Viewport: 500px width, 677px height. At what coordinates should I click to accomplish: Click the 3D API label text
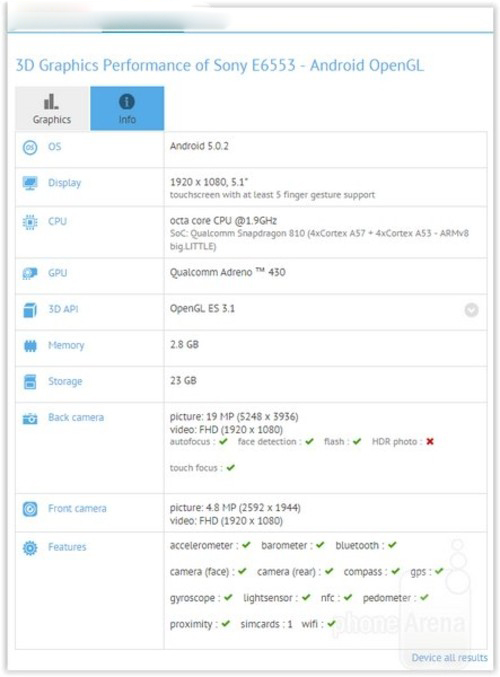click(63, 309)
